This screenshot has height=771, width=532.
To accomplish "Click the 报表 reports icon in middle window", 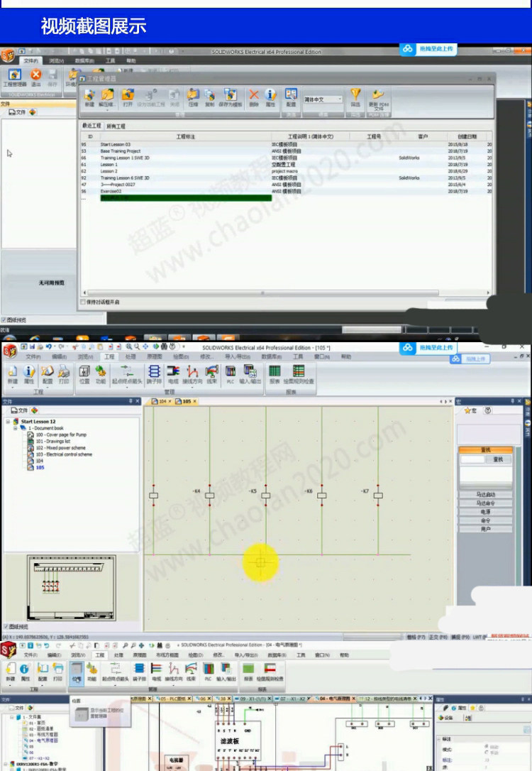I will (275, 375).
